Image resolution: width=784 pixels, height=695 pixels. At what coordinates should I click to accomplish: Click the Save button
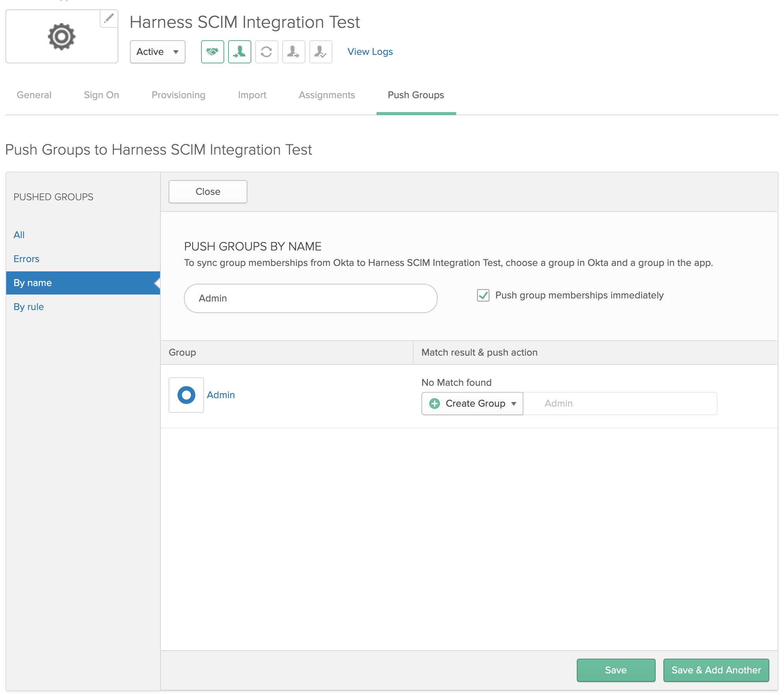pos(616,670)
